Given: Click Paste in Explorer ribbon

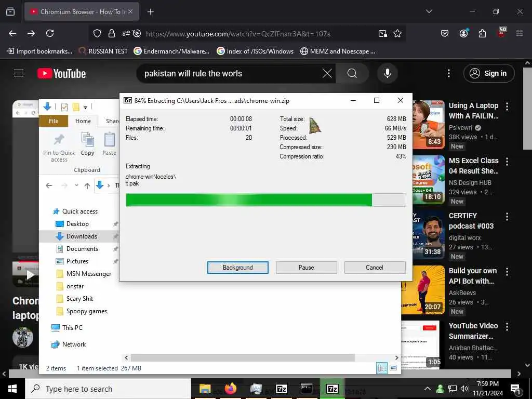Looking at the screenshot, I should pyautogui.click(x=109, y=144).
